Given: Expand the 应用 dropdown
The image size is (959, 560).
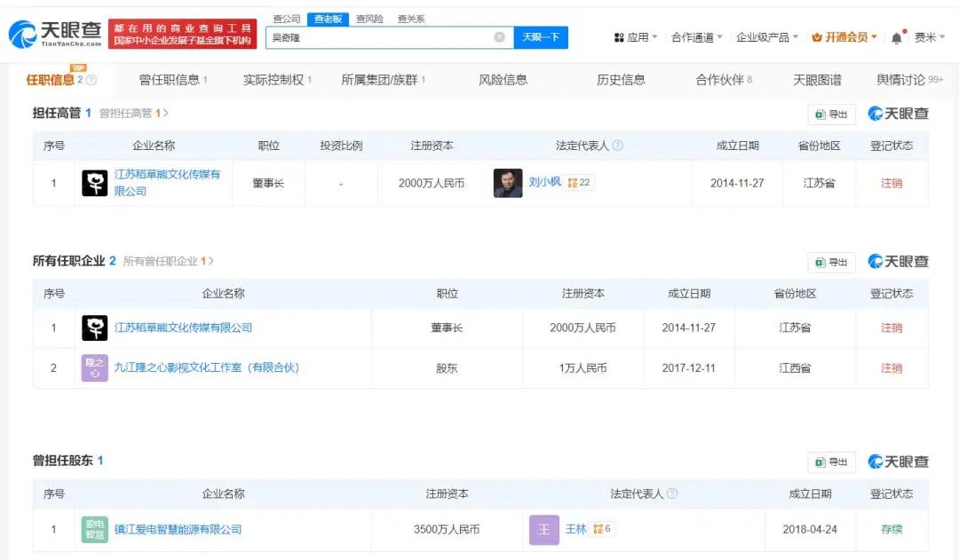Looking at the screenshot, I should pos(636,37).
